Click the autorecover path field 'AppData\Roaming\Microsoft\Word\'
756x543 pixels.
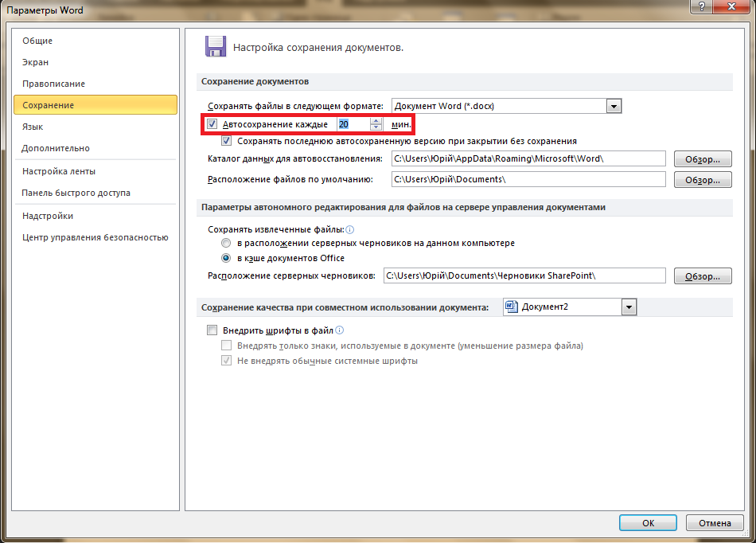(x=528, y=158)
